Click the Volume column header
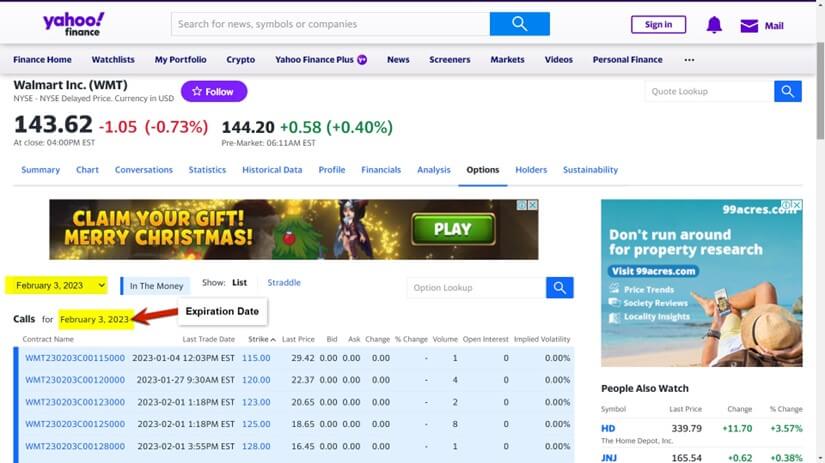The image size is (825, 463). (x=445, y=339)
